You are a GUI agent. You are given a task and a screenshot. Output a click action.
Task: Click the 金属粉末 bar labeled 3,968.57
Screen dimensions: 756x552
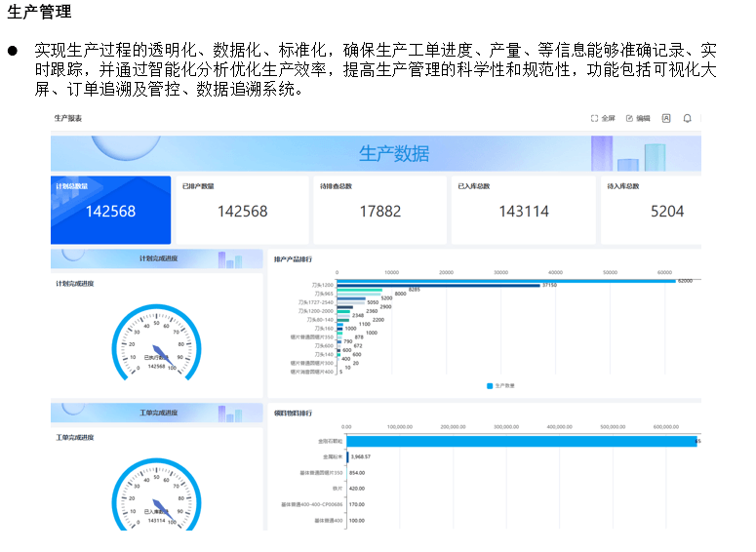(347, 455)
